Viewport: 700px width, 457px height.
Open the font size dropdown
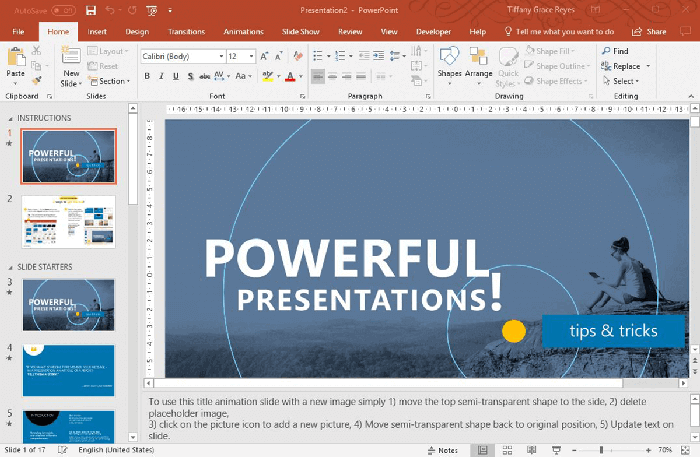[251, 56]
